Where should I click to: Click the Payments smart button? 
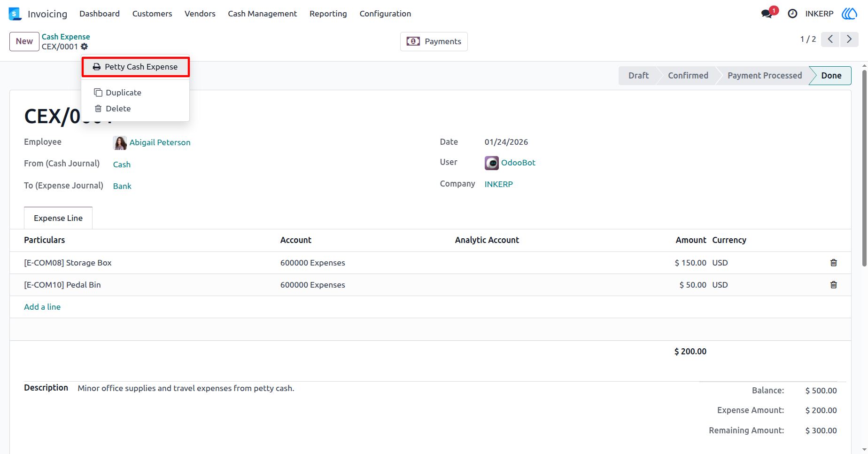tap(434, 41)
